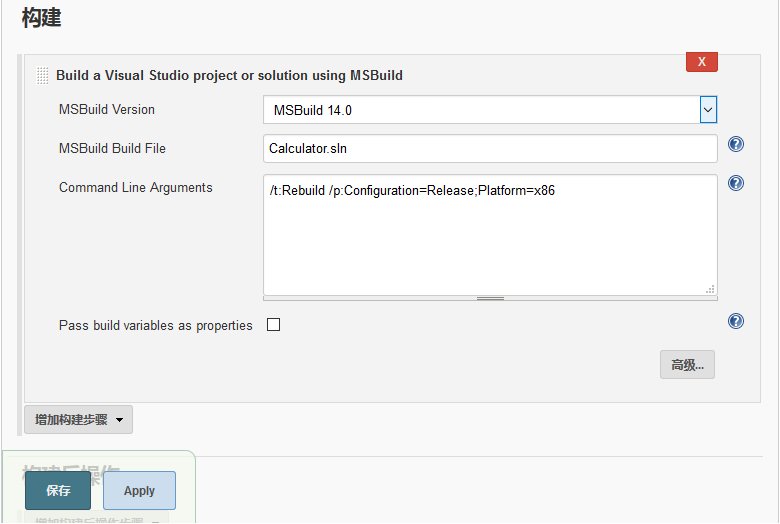Click the 构建 section heading

[41, 18]
